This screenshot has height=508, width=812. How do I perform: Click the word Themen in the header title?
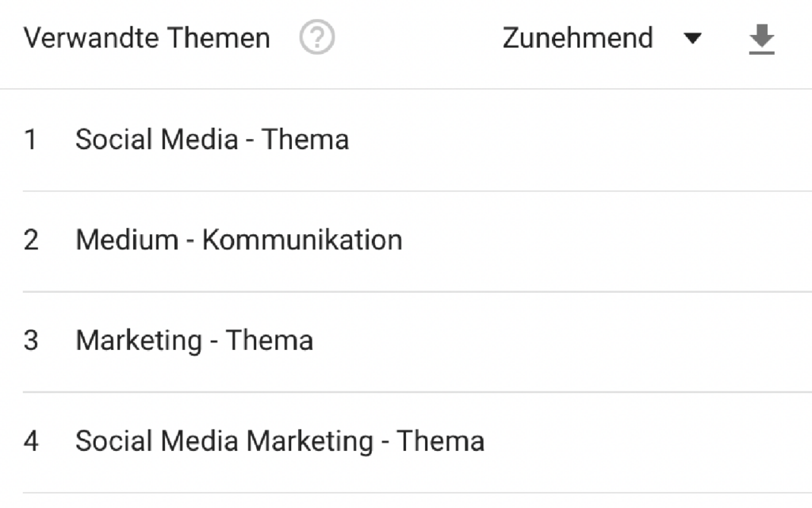[x=219, y=38]
